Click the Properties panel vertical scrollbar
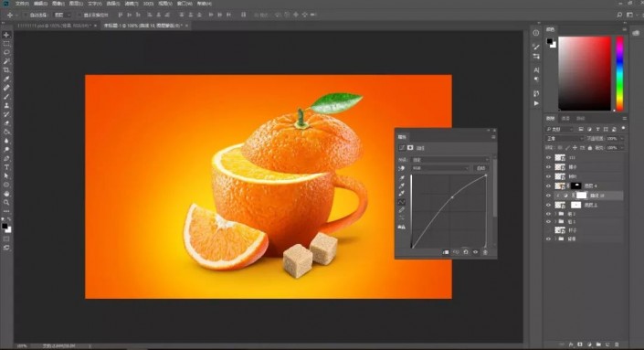The width and height of the screenshot is (644, 350). point(494,189)
